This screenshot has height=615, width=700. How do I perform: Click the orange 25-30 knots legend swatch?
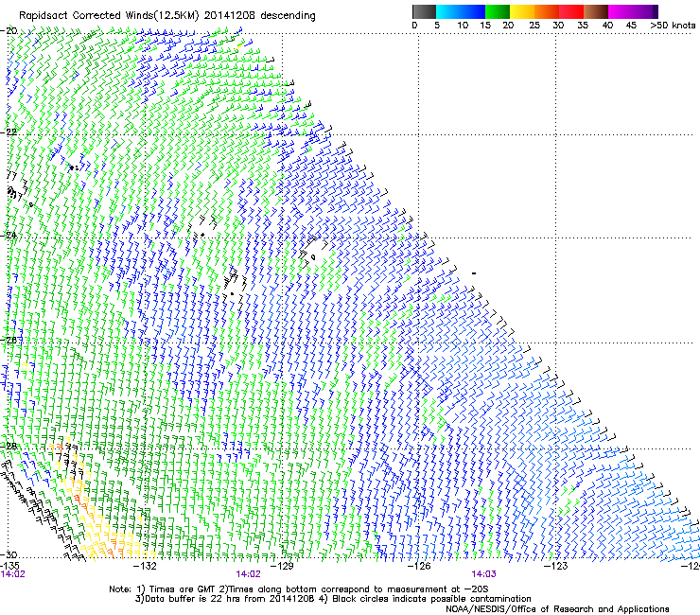click(x=547, y=11)
